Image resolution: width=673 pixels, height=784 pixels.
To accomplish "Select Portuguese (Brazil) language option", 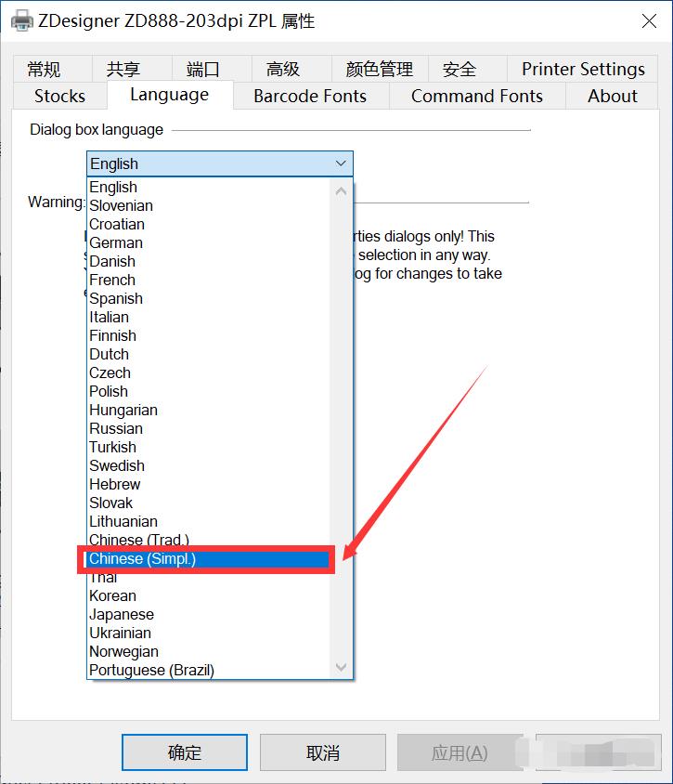I will (151, 671).
